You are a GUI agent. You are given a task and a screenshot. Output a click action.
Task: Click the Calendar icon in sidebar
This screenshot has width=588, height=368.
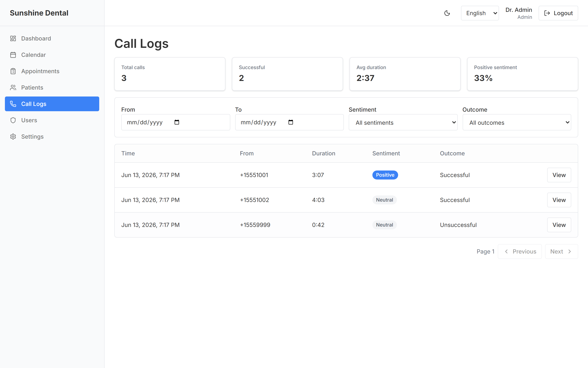click(x=13, y=55)
